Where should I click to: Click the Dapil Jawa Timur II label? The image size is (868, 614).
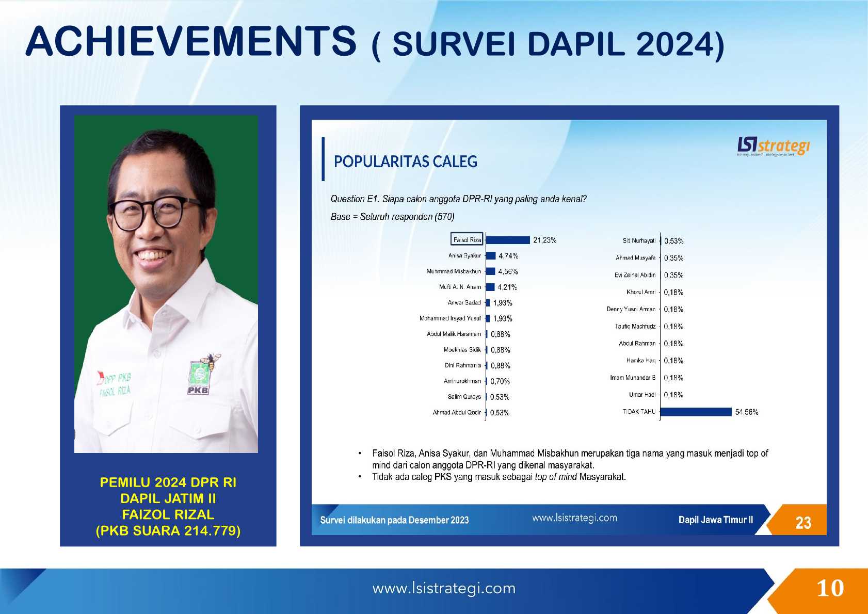coord(715,520)
